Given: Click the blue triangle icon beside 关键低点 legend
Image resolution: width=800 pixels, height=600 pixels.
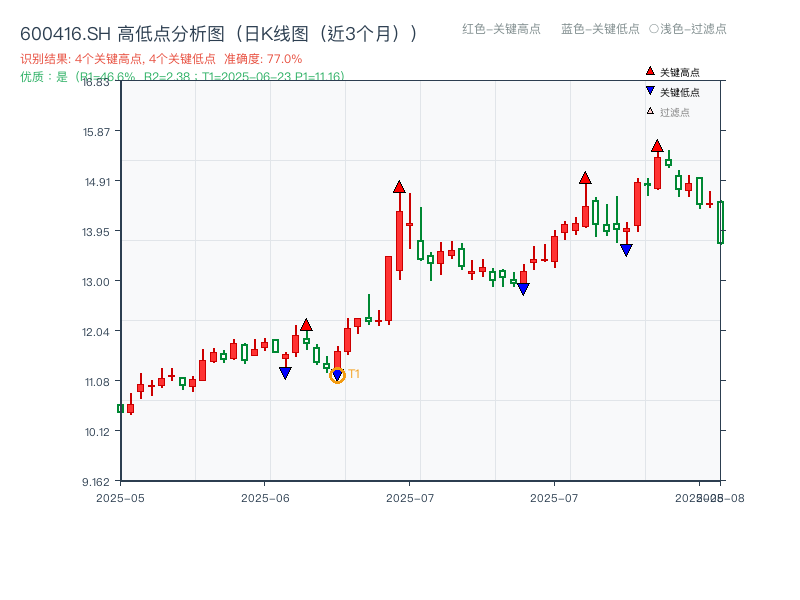Looking at the screenshot, I should pyautogui.click(x=651, y=90).
